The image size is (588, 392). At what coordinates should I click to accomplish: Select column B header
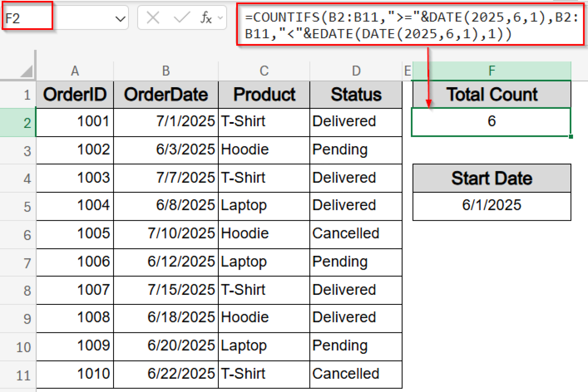[166, 71]
